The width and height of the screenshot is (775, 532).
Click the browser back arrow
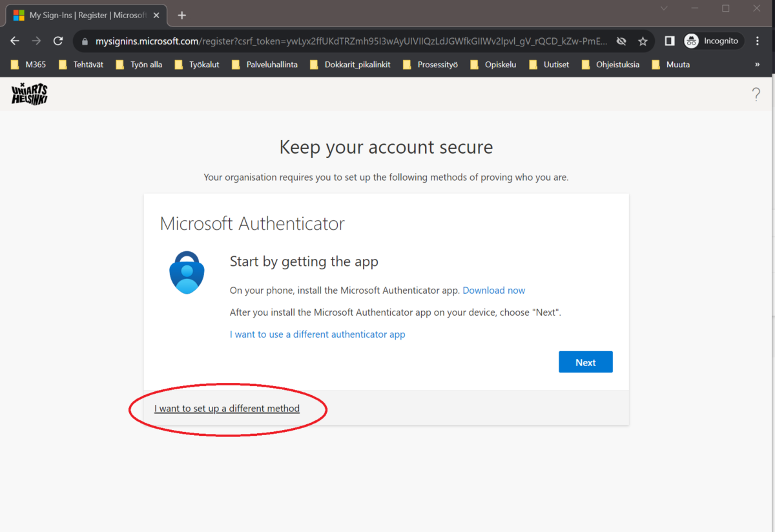coord(15,41)
